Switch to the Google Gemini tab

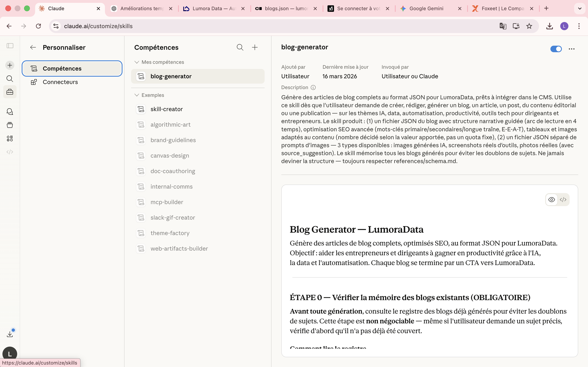point(426,9)
